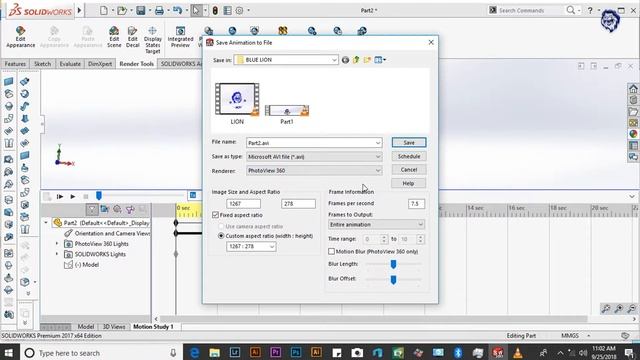Switch to the 3D Views tab

coord(114,327)
